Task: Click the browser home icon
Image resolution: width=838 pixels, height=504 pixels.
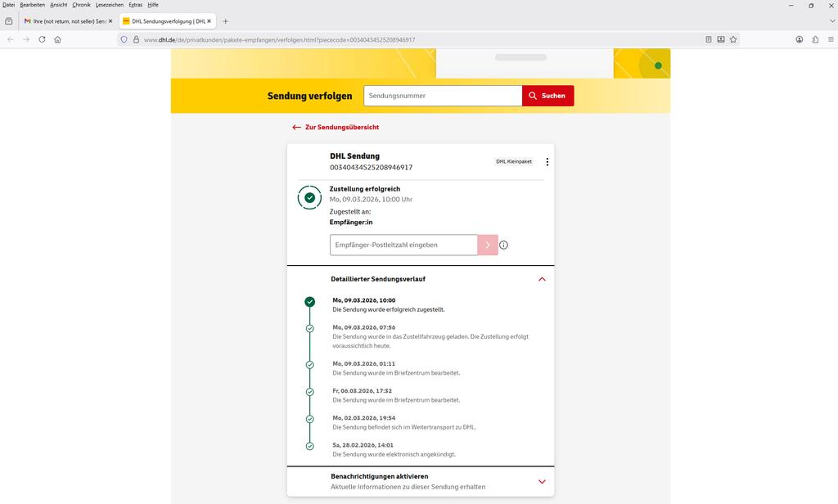Action: (57, 39)
